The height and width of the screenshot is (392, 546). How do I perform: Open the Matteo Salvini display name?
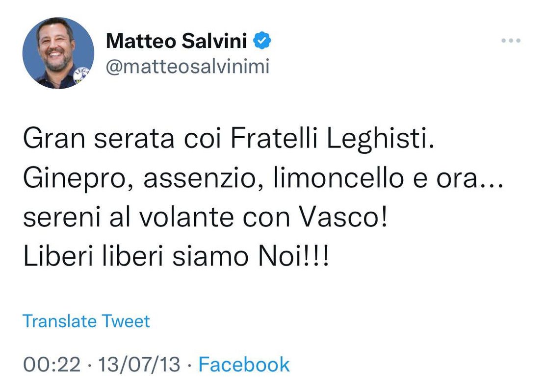click(177, 41)
